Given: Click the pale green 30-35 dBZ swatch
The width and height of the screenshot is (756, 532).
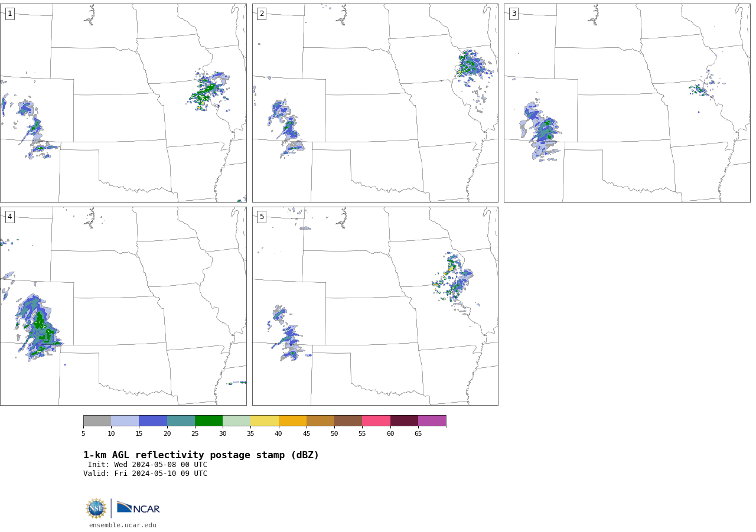Looking at the screenshot, I should coord(236,421).
